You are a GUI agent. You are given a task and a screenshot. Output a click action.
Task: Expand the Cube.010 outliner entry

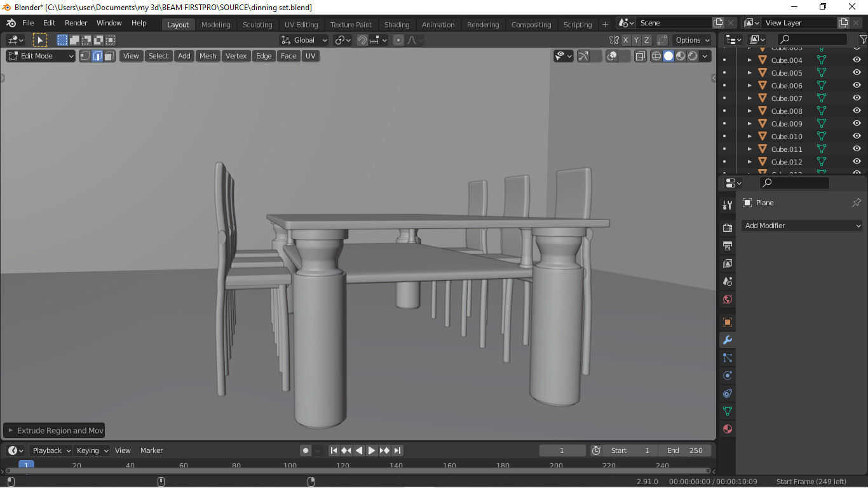point(750,136)
